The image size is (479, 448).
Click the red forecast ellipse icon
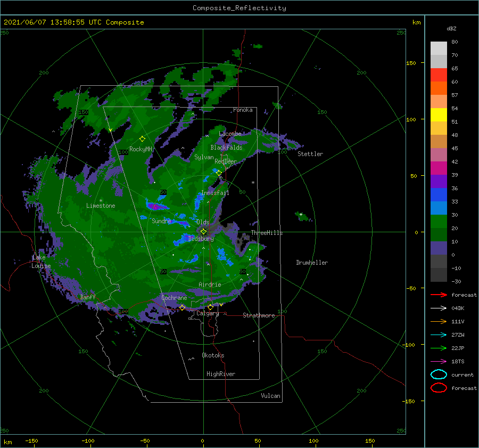pos(439,388)
